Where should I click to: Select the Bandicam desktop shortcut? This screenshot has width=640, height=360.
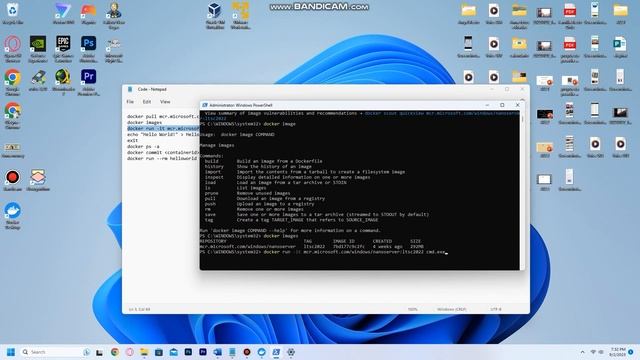[13, 180]
